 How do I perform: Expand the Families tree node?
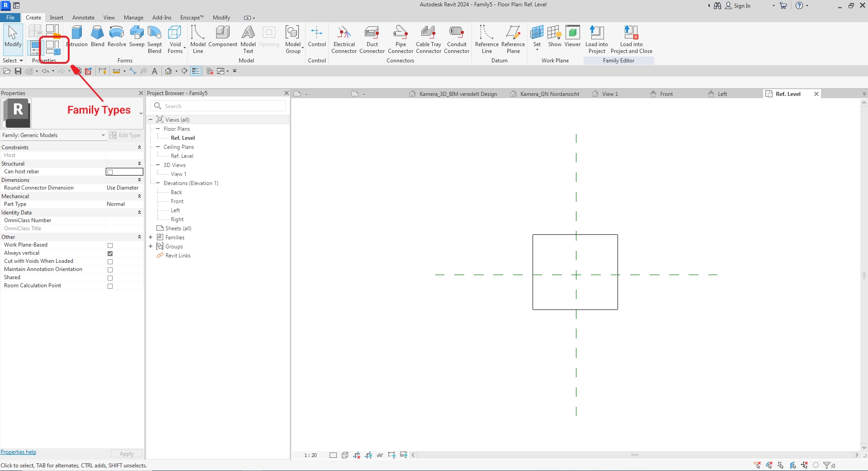151,238
